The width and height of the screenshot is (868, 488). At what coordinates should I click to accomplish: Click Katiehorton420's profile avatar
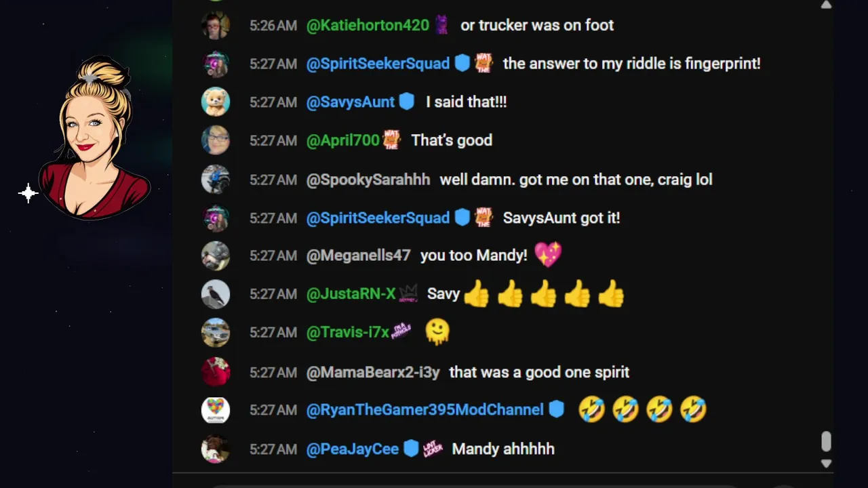[x=216, y=25]
